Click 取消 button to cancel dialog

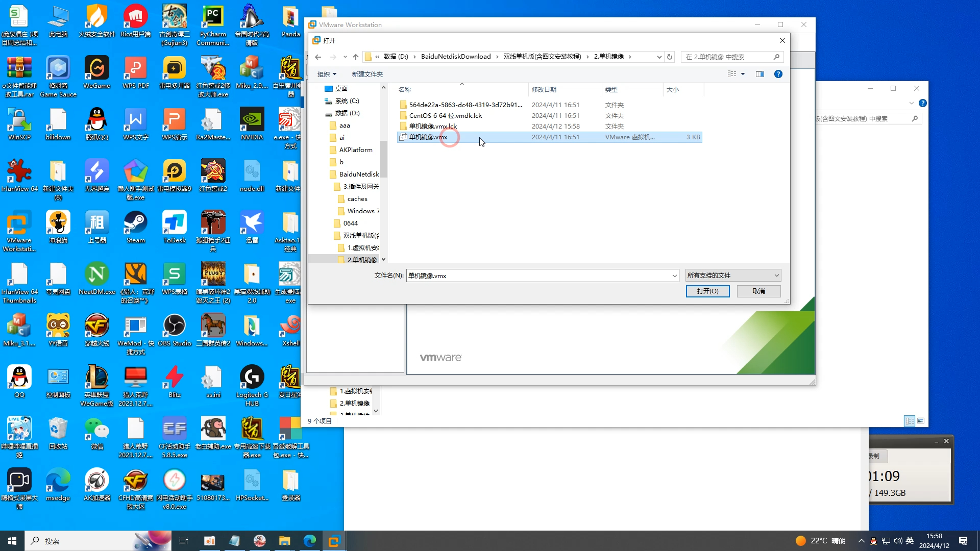pyautogui.click(x=759, y=291)
